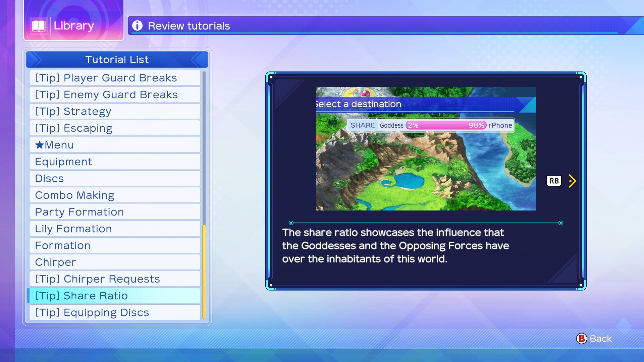Open the Discs tutorial
Viewport: 644px width, 362px height.
click(114, 178)
